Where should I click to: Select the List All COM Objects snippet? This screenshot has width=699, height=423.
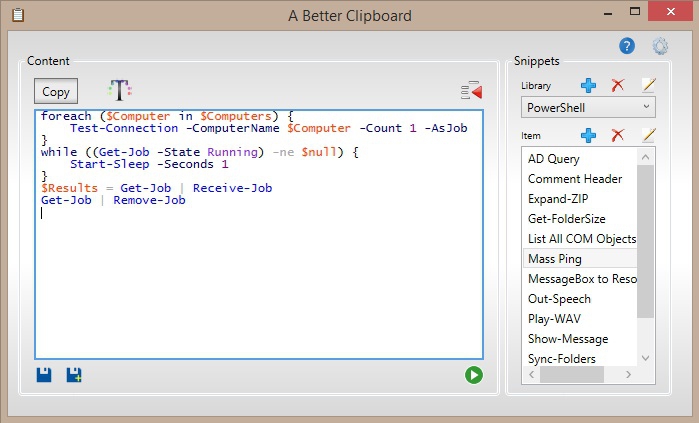580,239
